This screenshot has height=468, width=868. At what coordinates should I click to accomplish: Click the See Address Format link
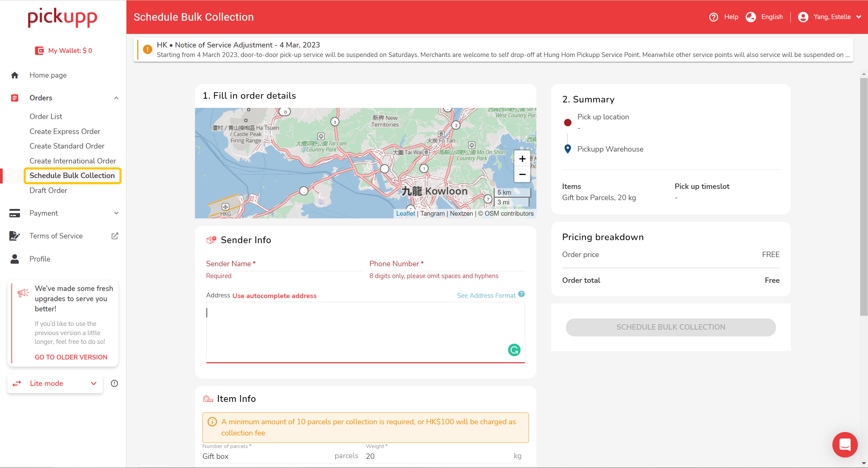[x=486, y=295]
